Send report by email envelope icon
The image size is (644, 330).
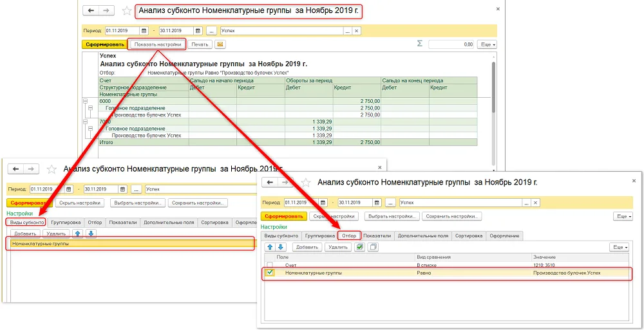click(220, 44)
